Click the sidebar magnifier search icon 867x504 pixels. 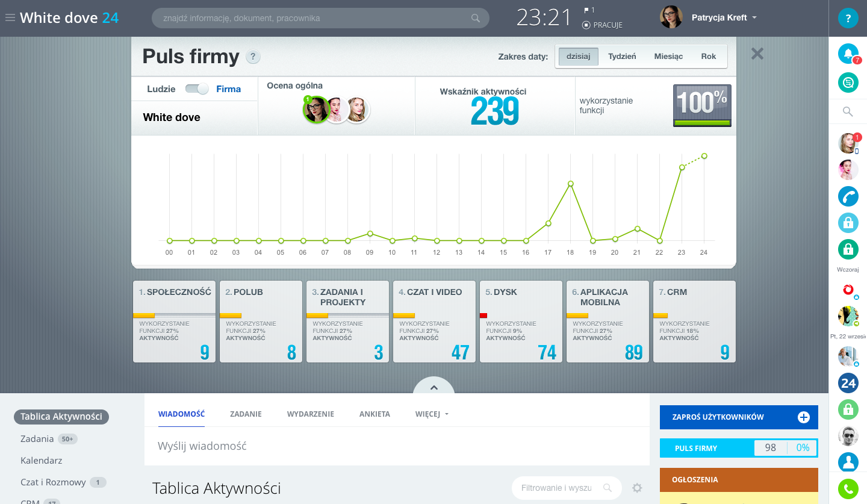click(848, 111)
